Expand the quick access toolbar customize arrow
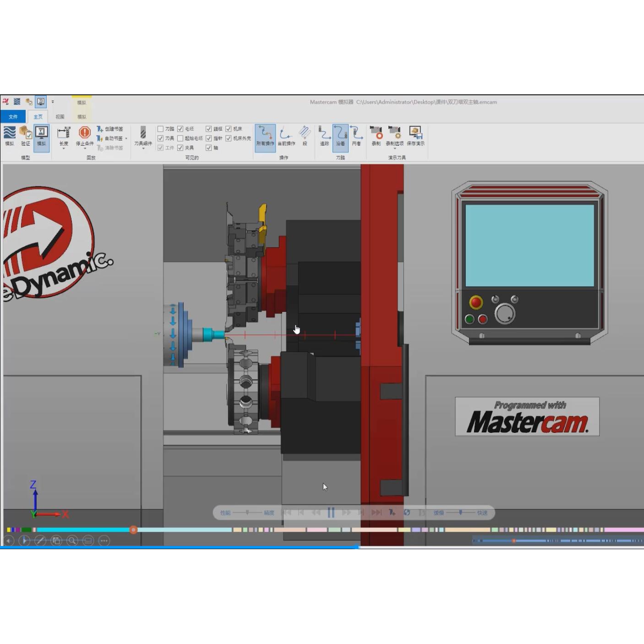644x644 pixels. point(53,102)
